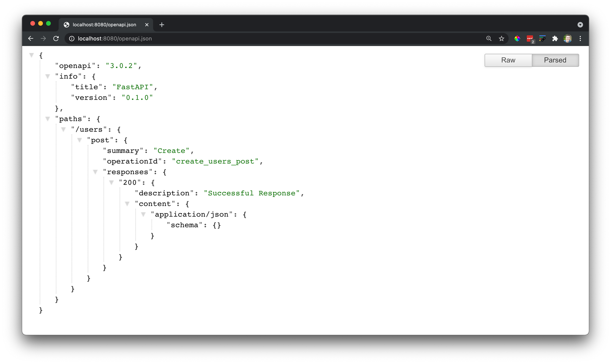The image size is (611, 364).
Task: Open a new browser tab
Action: tap(162, 25)
